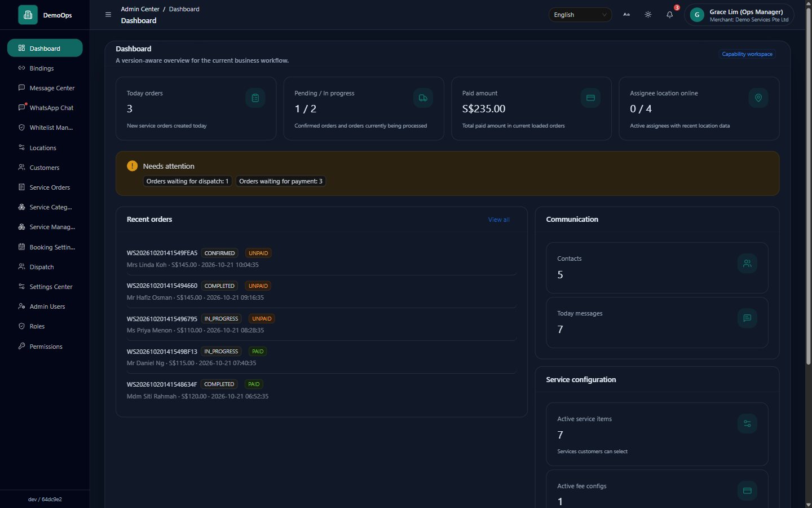Open order WS202610201415496795
812x508 pixels.
(162, 318)
